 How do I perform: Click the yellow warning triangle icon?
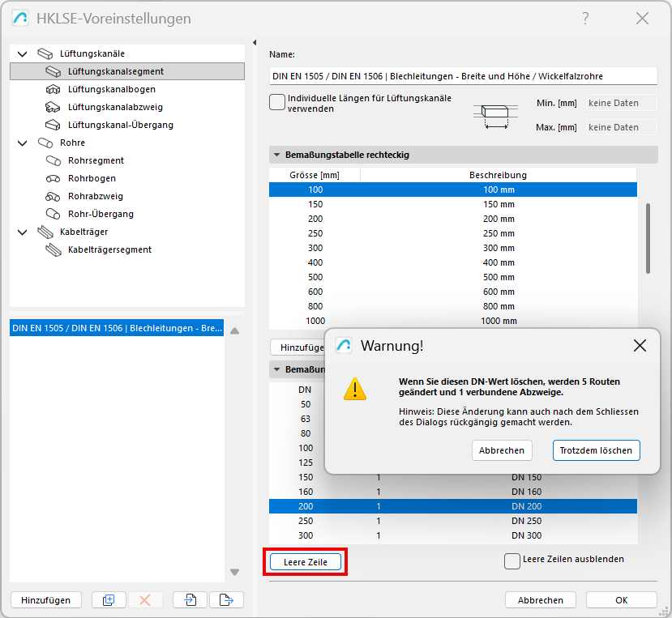tap(355, 389)
